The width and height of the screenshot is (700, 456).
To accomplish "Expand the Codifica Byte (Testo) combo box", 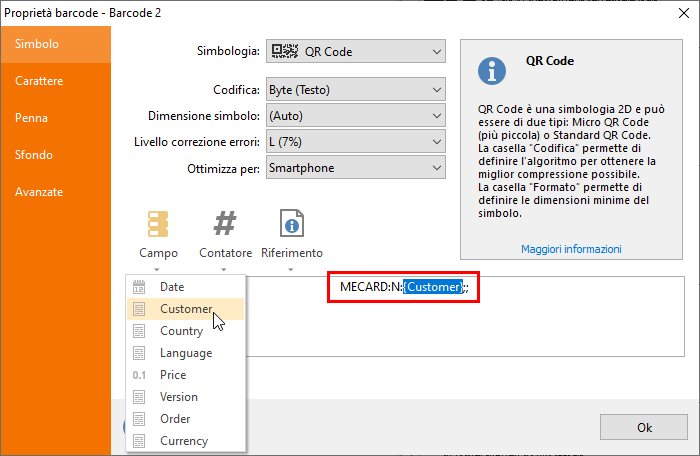I will (x=355, y=90).
